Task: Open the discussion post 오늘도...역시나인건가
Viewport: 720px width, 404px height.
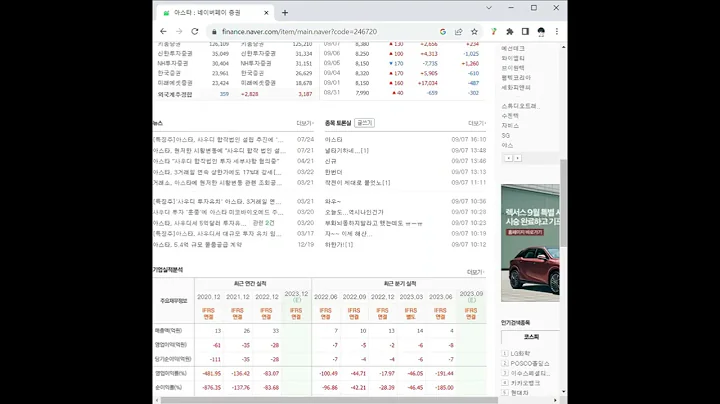Action: click(354, 212)
